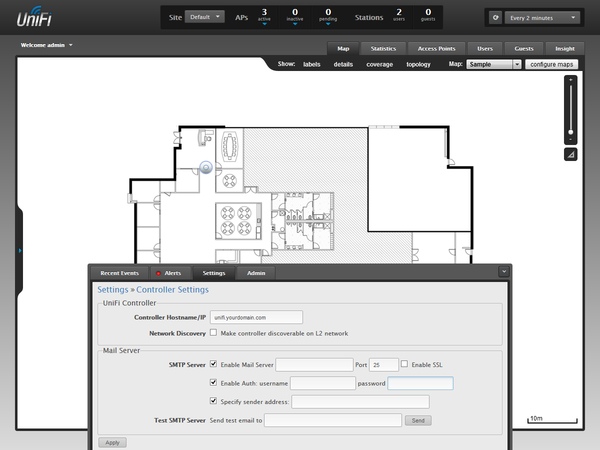Click the active APs down arrow
The width and height of the screenshot is (600, 450).
266,26
